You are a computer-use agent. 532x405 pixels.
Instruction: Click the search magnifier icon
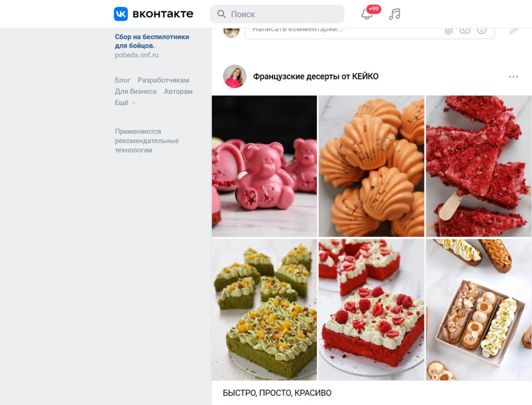tap(221, 14)
